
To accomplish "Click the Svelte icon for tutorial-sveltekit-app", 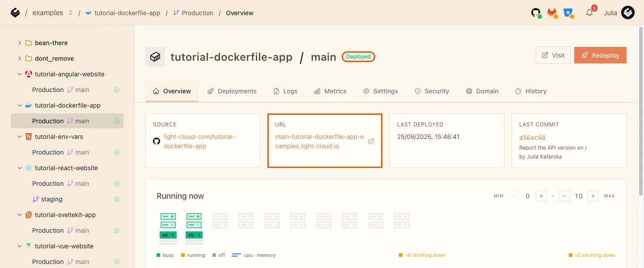I will coord(29,215).
